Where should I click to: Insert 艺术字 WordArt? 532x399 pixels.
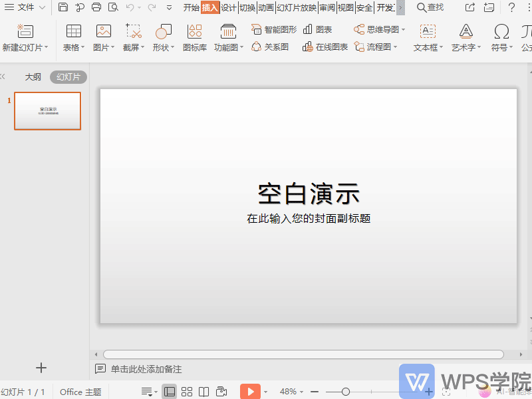pos(465,37)
